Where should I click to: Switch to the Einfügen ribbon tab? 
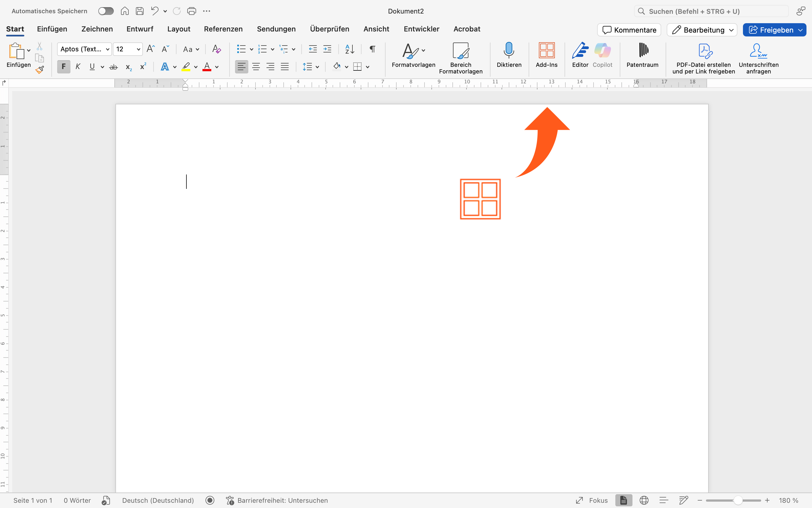[52, 29]
